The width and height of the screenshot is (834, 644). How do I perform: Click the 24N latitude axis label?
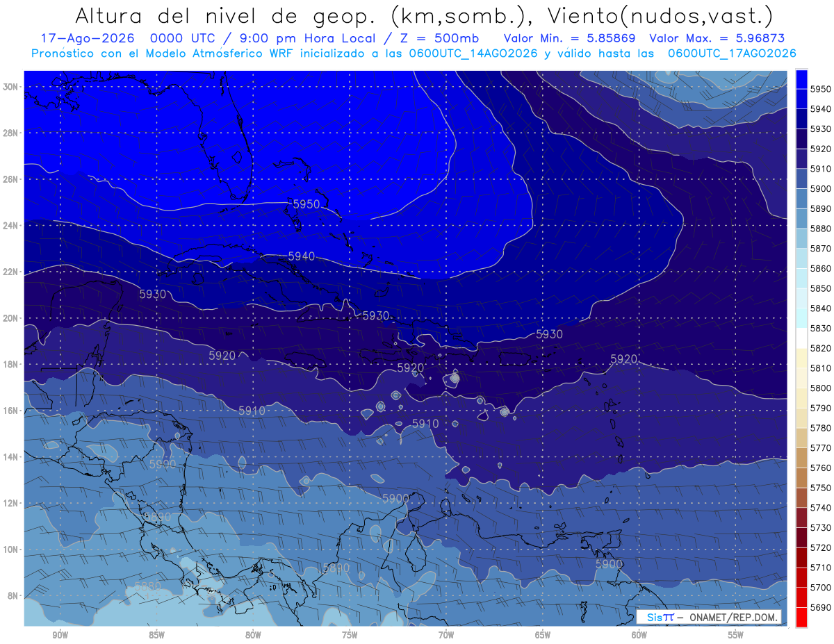pyautogui.click(x=11, y=226)
